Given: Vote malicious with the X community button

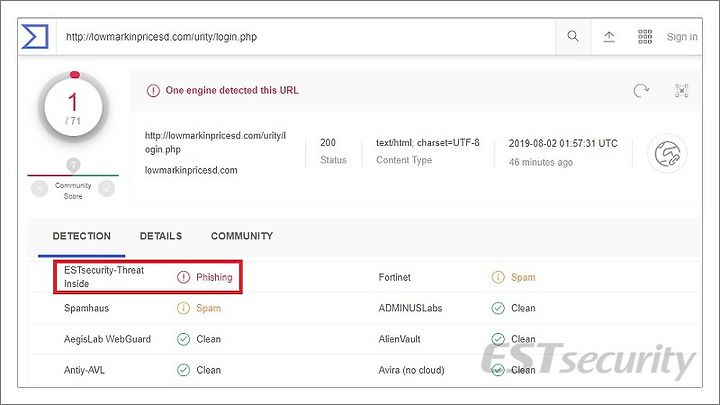Looking at the screenshot, I should [x=39, y=188].
